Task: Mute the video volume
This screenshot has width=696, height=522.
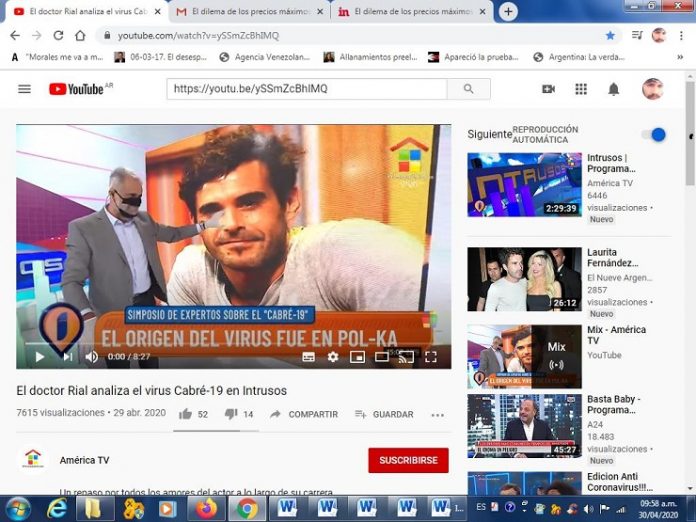Action: [x=92, y=356]
